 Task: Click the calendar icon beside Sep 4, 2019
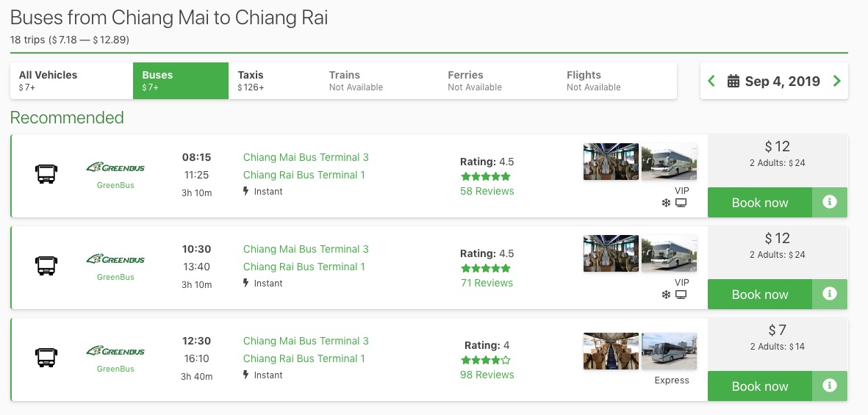[x=733, y=82]
